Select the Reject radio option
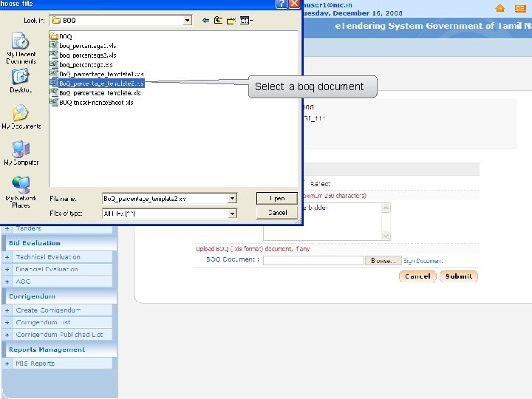 pyautogui.click(x=304, y=183)
